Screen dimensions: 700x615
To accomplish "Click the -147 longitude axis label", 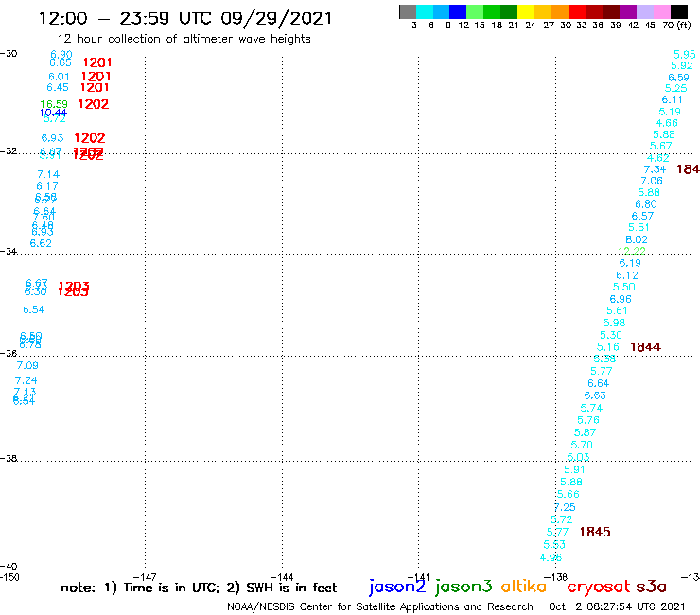I will click(x=145, y=577).
